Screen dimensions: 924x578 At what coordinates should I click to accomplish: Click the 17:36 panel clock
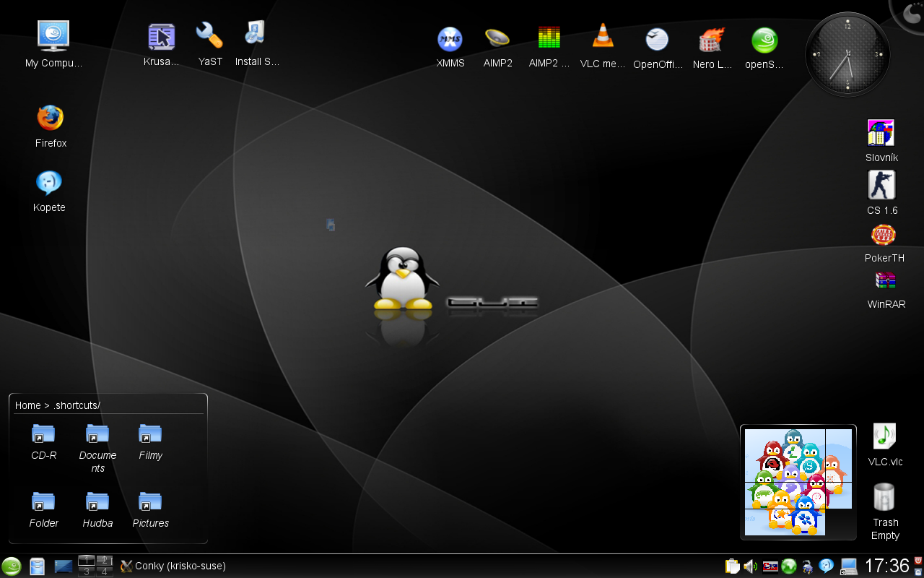coord(887,566)
